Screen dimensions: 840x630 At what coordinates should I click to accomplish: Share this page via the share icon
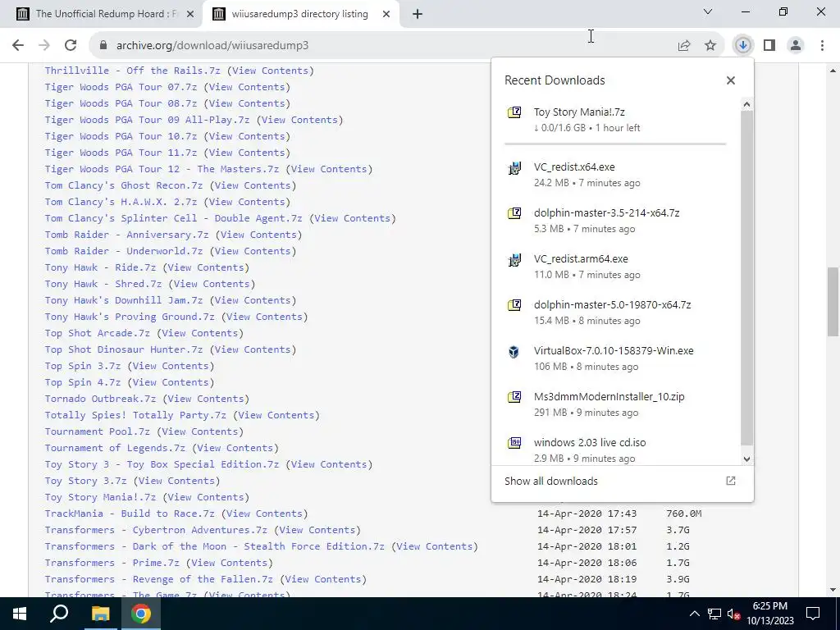[684, 46]
